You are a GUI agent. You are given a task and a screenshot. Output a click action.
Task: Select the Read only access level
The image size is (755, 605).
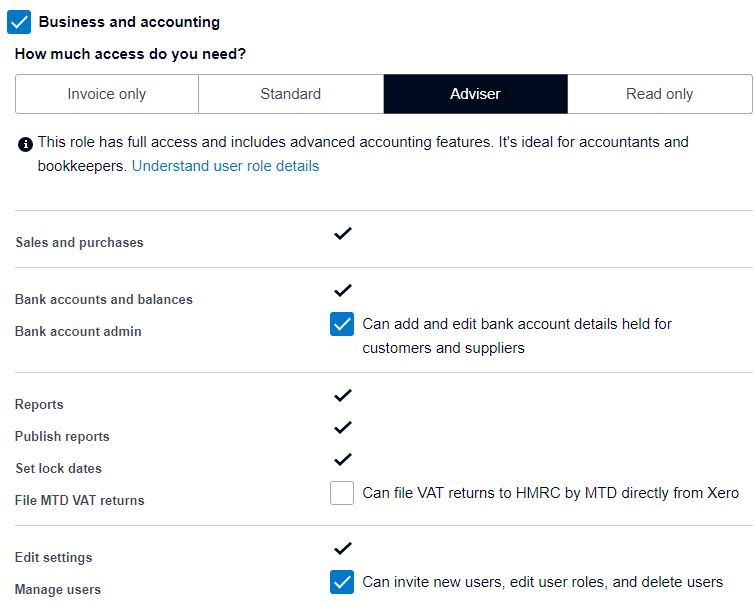(x=659, y=94)
